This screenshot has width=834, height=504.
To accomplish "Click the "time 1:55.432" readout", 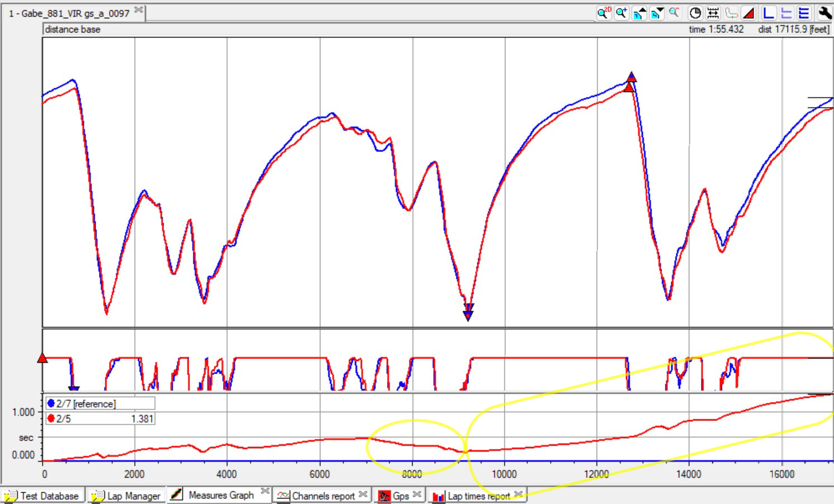I will pyautogui.click(x=716, y=30).
